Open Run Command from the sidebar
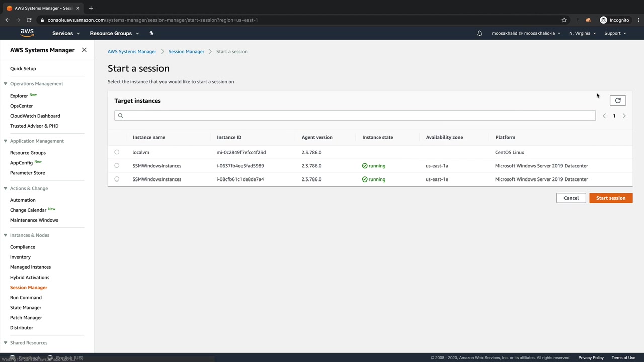This screenshot has width=644, height=362. point(26,298)
